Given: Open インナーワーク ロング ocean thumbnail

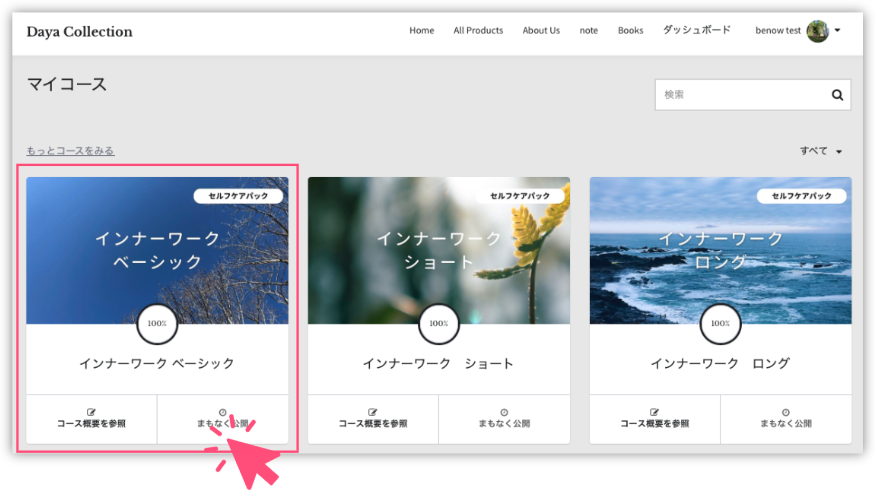Looking at the screenshot, I should pyautogui.click(x=720, y=250).
